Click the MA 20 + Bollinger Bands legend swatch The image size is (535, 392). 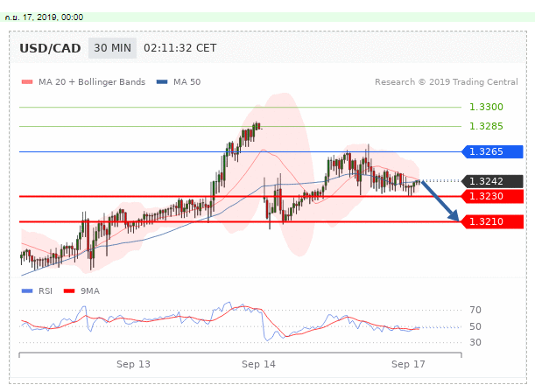pos(27,81)
